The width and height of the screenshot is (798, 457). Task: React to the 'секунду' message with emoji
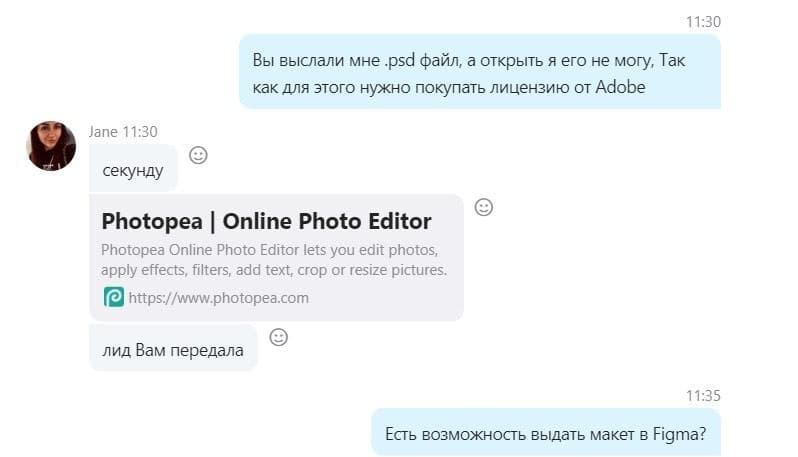(x=198, y=155)
